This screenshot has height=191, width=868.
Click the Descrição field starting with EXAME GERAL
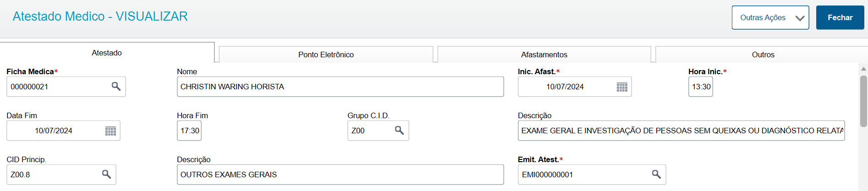[681, 131]
